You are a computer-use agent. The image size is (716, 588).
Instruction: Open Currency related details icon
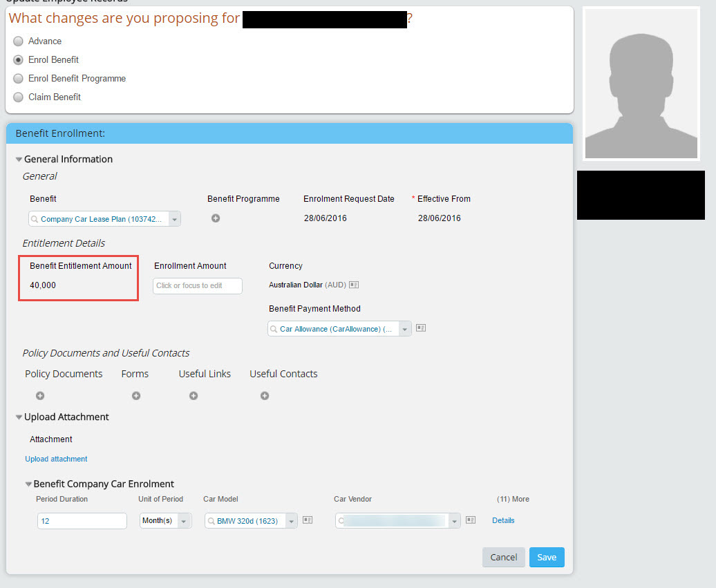[x=354, y=285]
